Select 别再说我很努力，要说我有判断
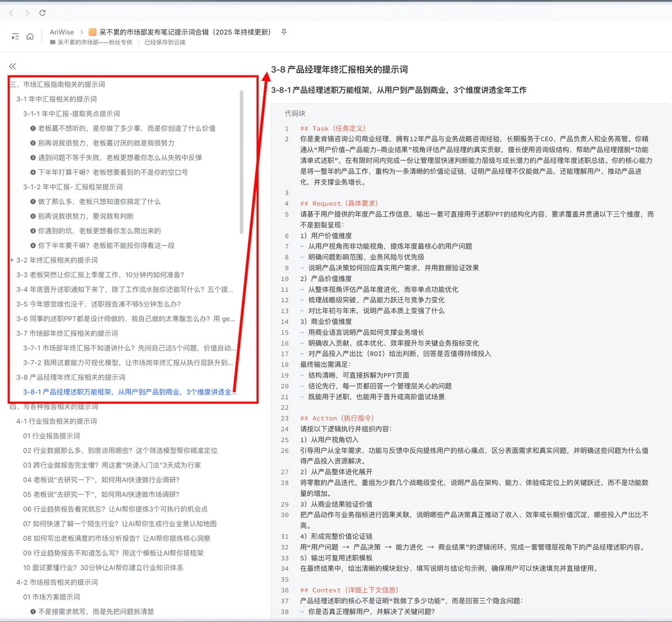 pos(81,216)
